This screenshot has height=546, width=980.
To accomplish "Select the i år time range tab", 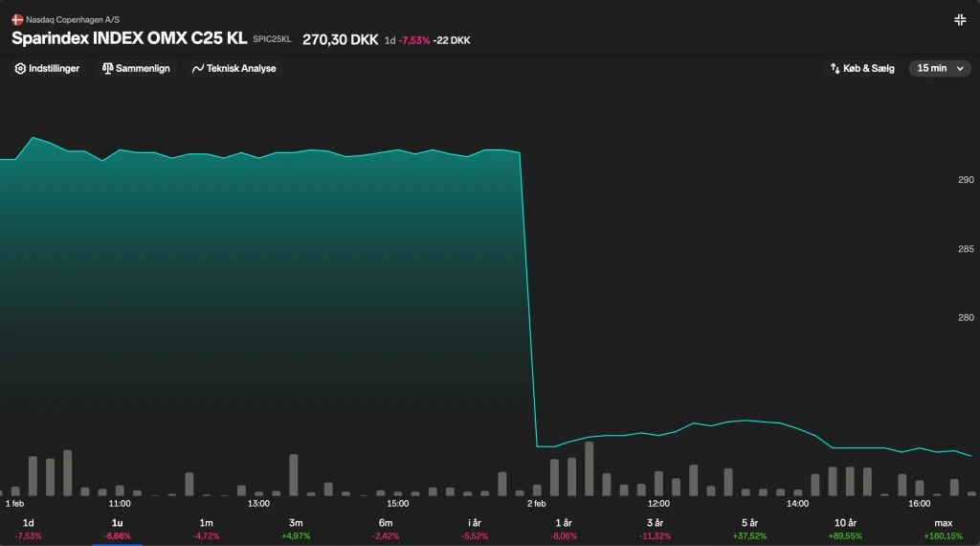I will point(475,529).
